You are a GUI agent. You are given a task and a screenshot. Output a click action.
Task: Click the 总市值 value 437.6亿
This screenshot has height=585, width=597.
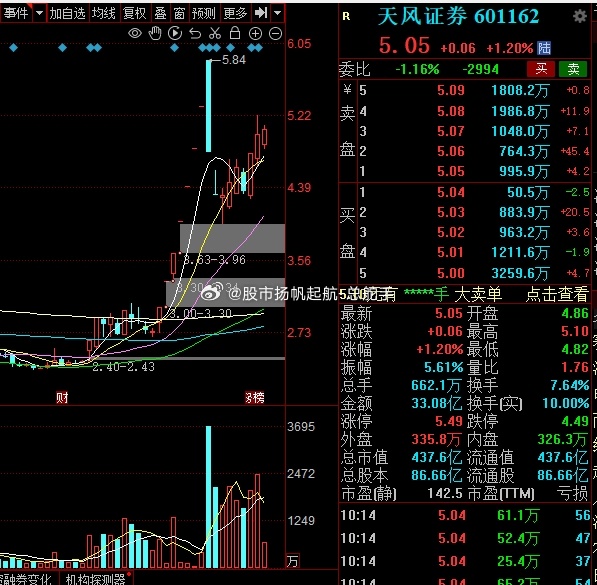click(437, 457)
